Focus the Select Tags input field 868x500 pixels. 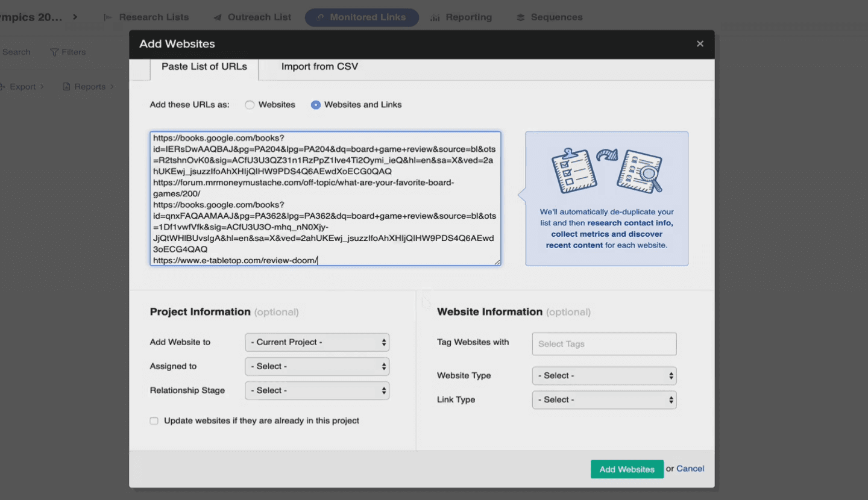pos(604,344)
